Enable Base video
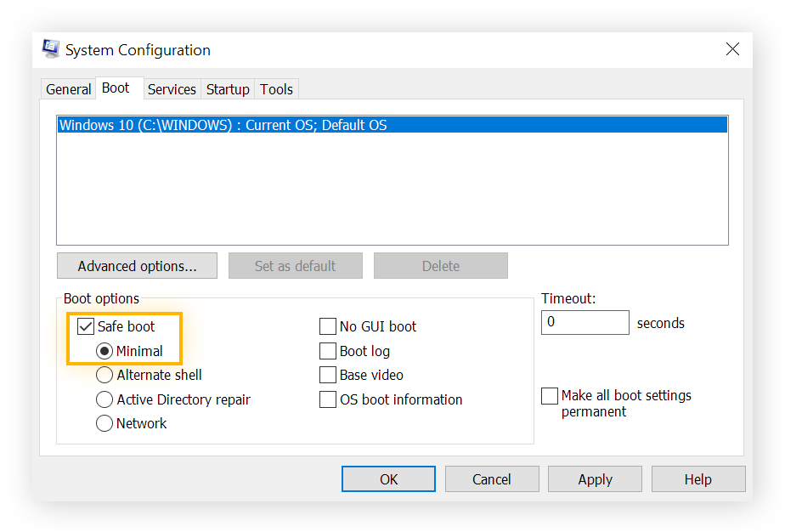 coord(328,374)
